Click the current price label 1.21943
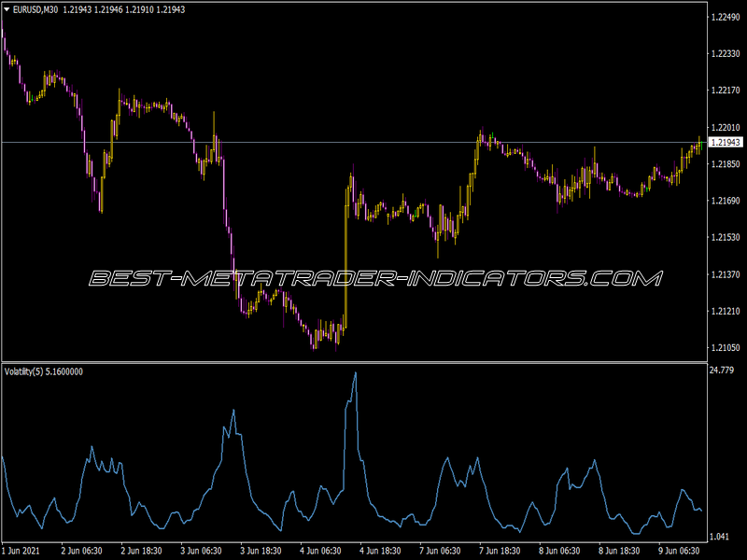The image size is (747, 560). pyautogui.click(x=726, y=143)
